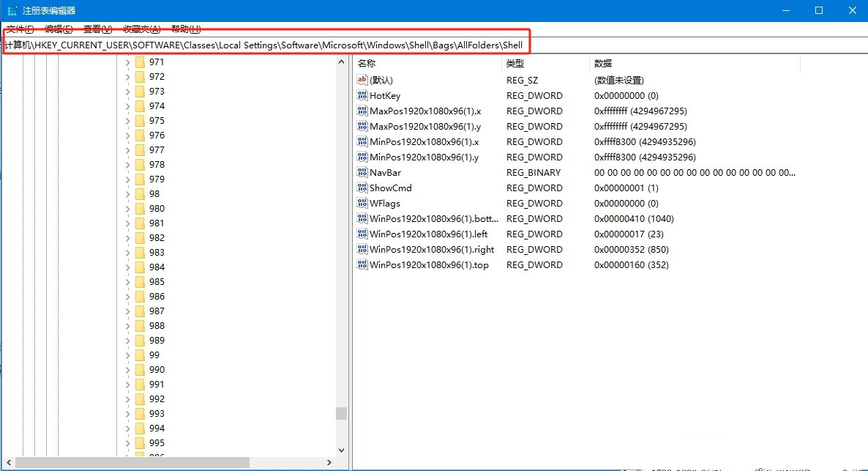Image resolution: width=868 pixels, height=471 pixels.
Task: Sort values by the 名称 column
Action: (366, 63)
